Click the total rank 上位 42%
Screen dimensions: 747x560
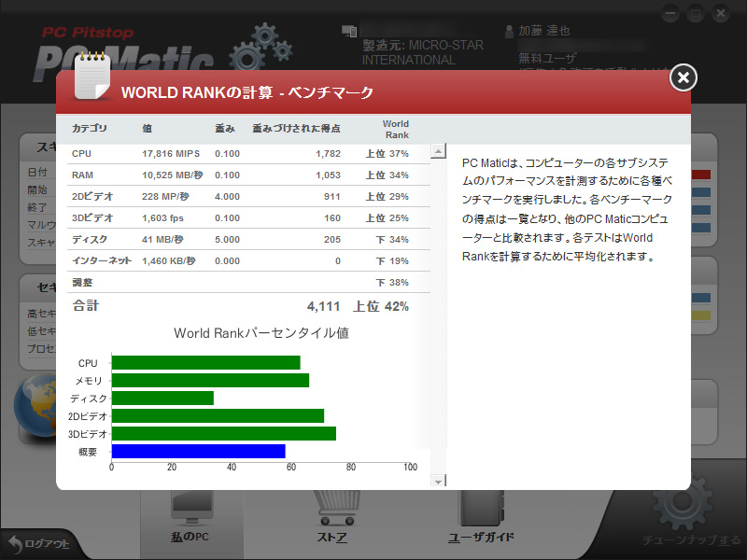(381, 306)
